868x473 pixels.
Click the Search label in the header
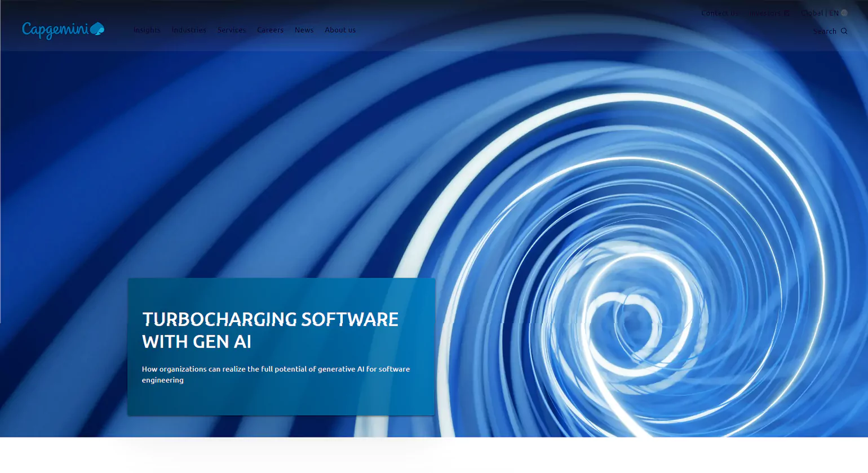click(824, 31)
